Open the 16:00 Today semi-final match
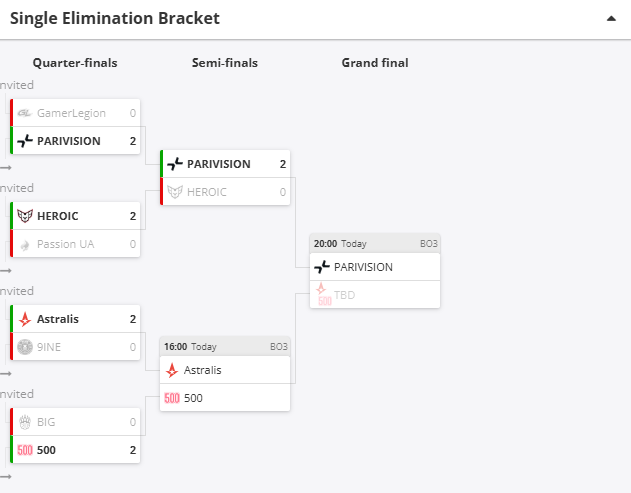 coord(225,347)
